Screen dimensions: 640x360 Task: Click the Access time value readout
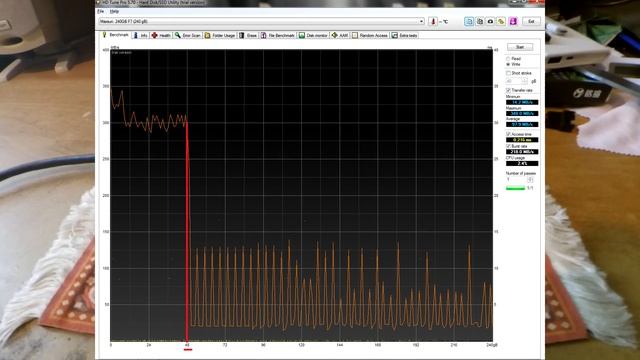pyautogui.click(x=522, y=140)
